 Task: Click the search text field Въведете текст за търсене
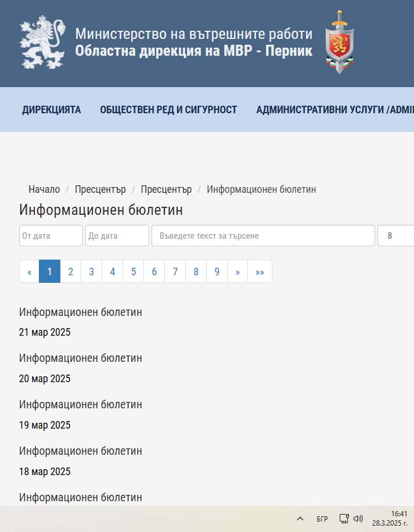point(263,235)
